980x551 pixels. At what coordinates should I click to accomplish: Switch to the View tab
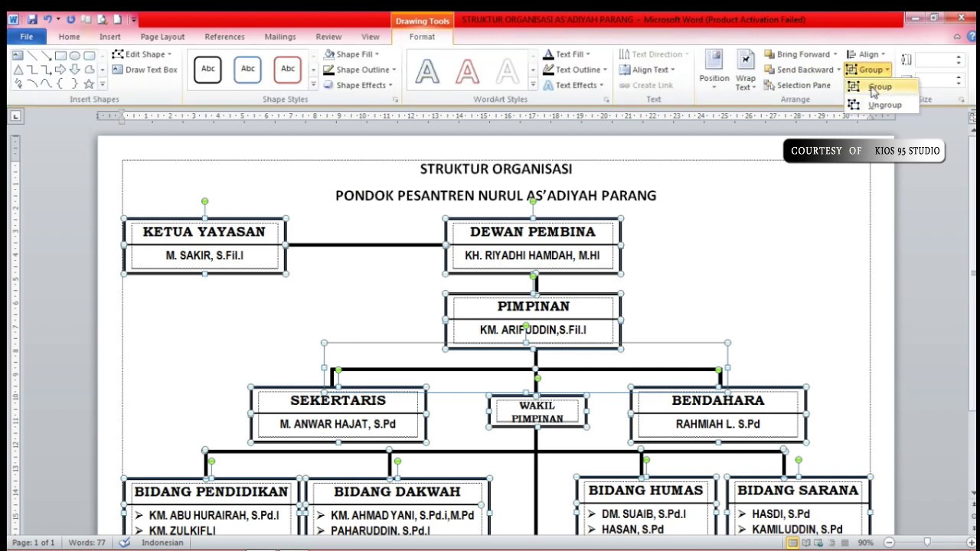(x=370, y=37)
